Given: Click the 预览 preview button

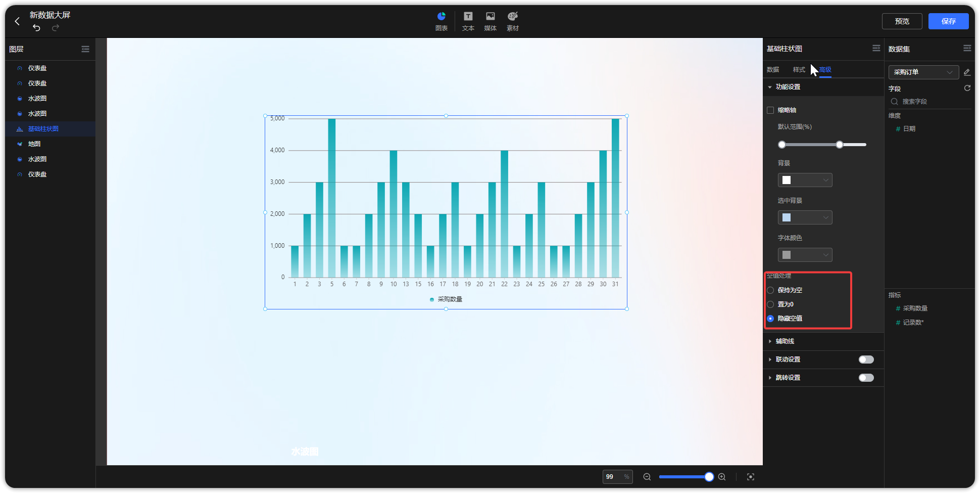Looking at the screenshot, I should coord(902,21).
